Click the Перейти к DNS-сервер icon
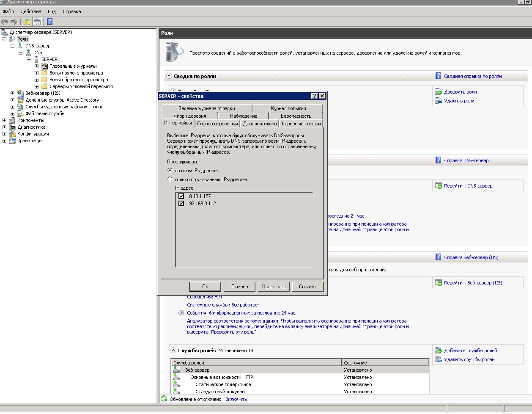Viewport: 532px width, 414px height. point(439,186)
